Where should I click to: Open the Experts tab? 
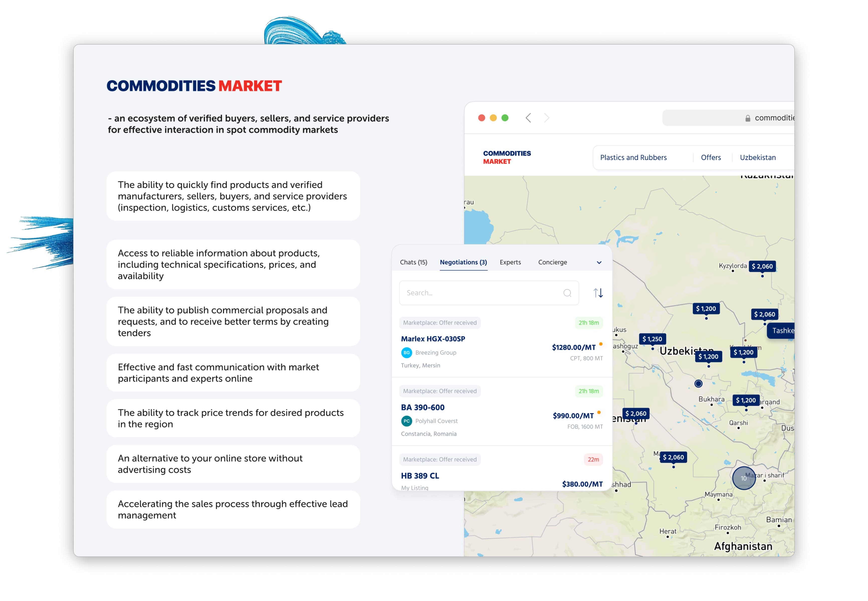click(x=510, y=262)
